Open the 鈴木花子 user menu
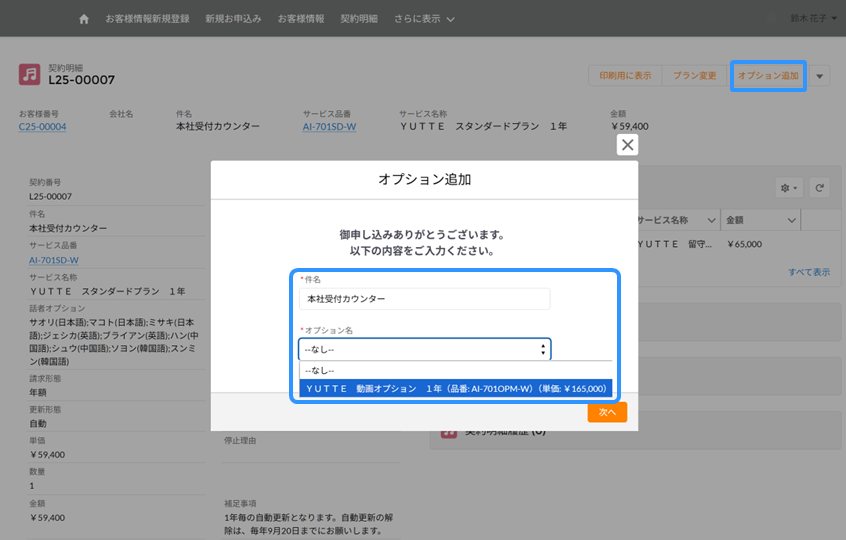The image size is (846, 540). tap(813, 18)
